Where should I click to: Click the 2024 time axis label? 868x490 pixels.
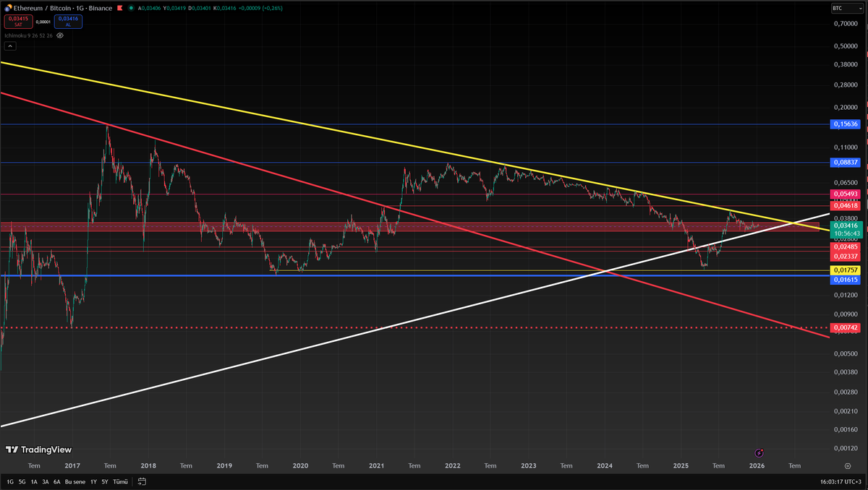[605, 466]
